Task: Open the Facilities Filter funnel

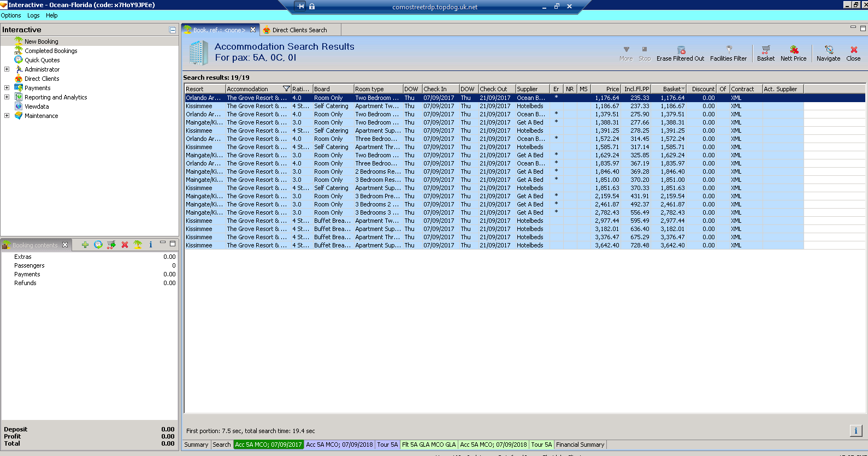Action: click(729, 50)
